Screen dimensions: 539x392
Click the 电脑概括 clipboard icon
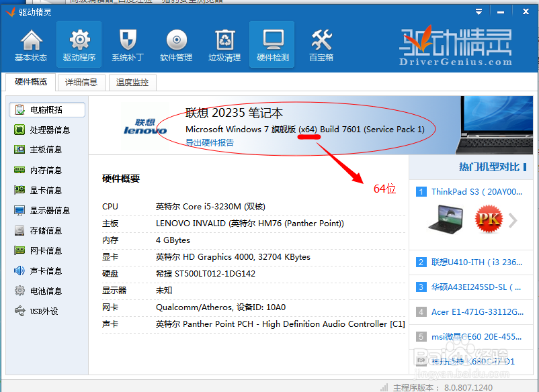coord(19,110)
